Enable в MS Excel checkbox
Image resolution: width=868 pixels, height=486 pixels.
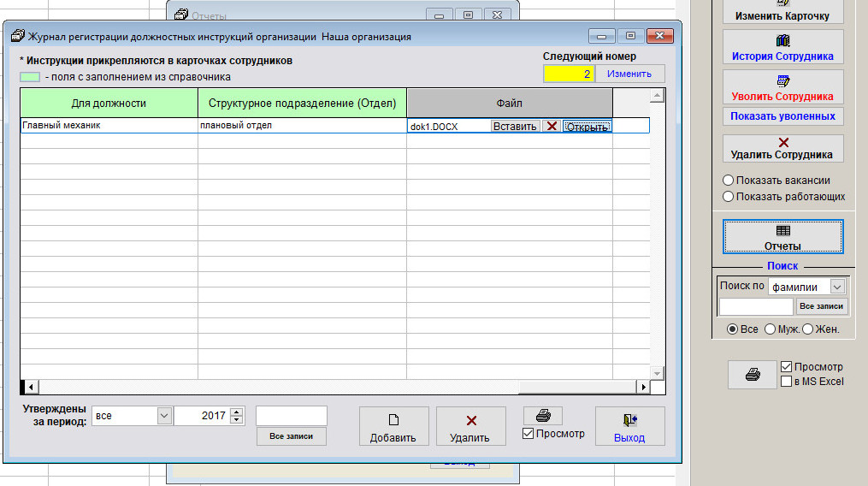tap(786, 382)
